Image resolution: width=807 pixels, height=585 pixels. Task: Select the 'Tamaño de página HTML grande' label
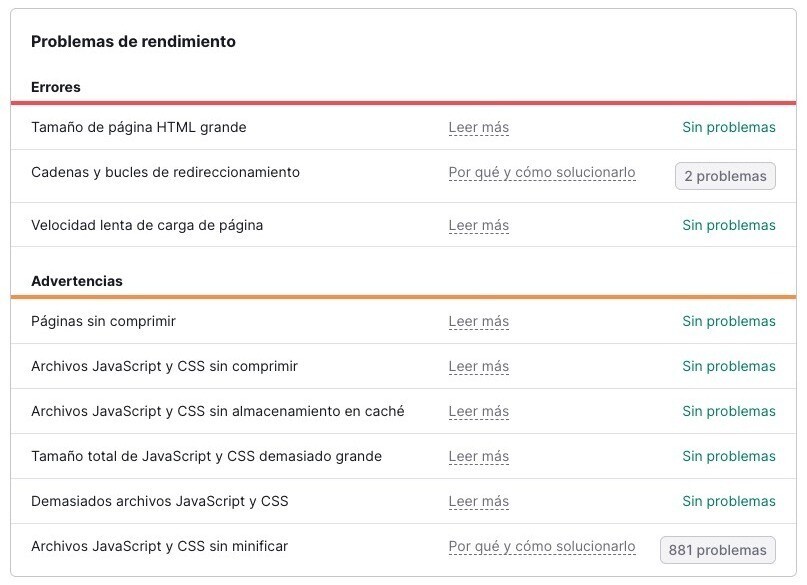[138, 127]
